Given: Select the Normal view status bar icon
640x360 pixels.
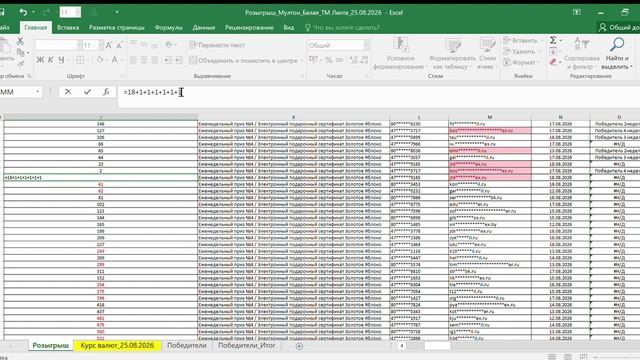Looking at the screenshot, I should click(x=552, y=357).
